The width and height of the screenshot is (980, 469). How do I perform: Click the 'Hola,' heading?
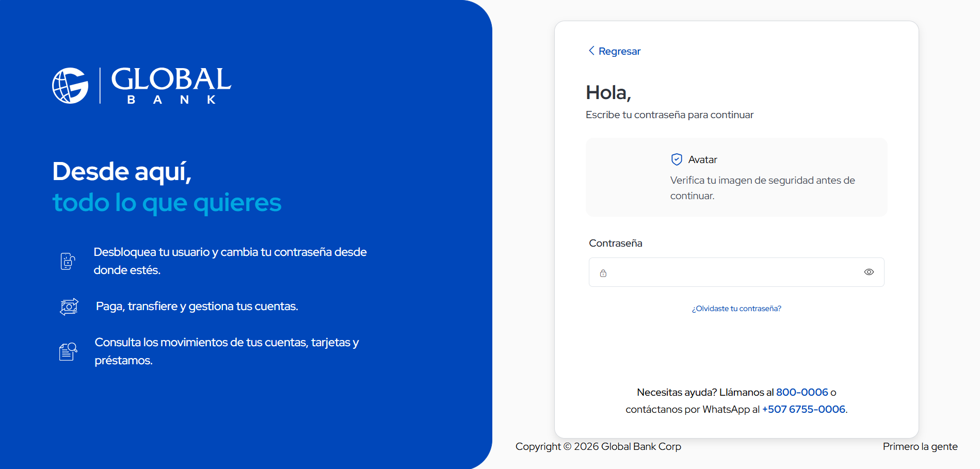[x=608, y=93]
